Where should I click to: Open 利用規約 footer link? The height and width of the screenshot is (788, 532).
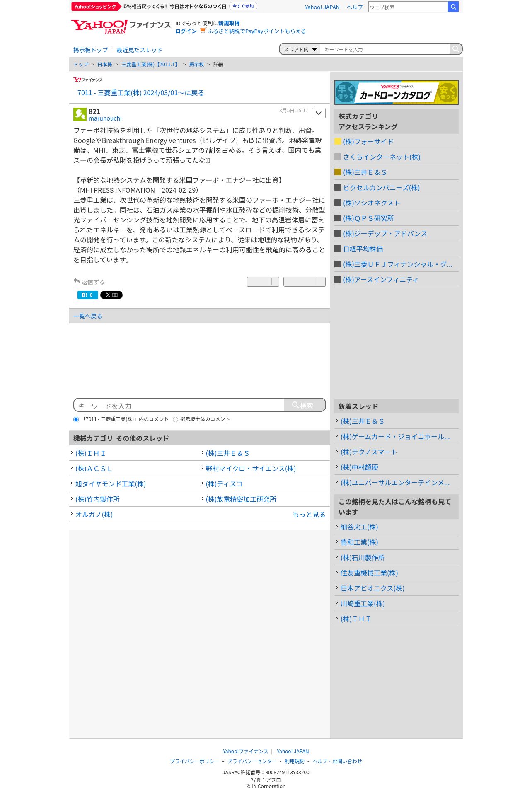pyautogui.click(x=295, y=761)
